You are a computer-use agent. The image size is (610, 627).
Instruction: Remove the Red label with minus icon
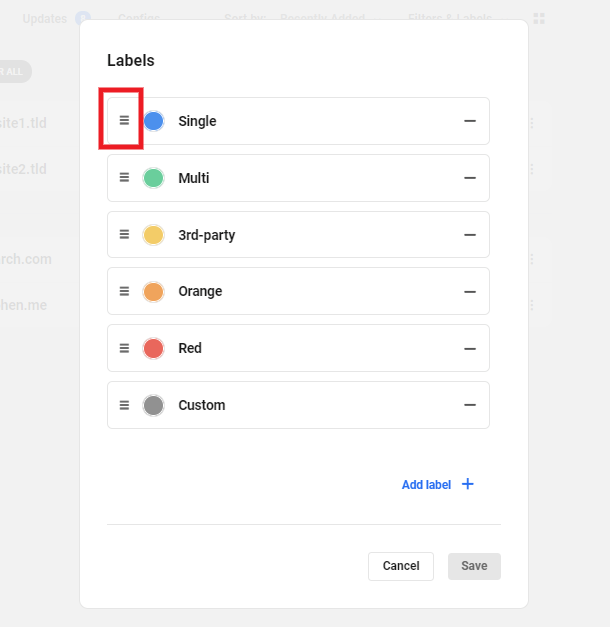pos(470,348)
